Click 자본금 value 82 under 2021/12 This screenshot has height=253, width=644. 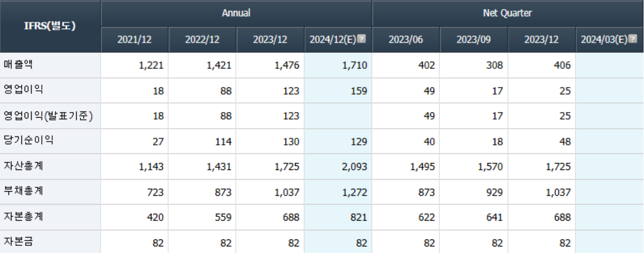tap(158, 243)
